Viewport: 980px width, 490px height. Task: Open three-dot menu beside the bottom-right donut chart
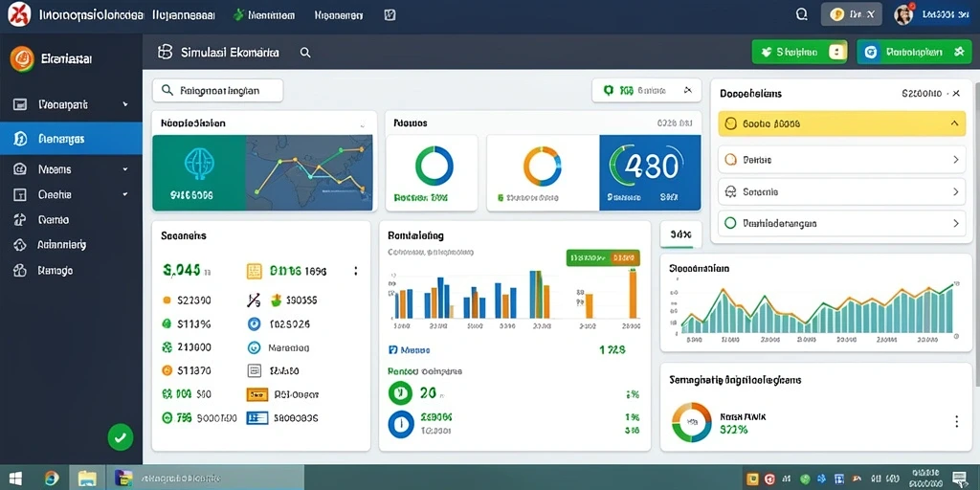coord(956,422)
